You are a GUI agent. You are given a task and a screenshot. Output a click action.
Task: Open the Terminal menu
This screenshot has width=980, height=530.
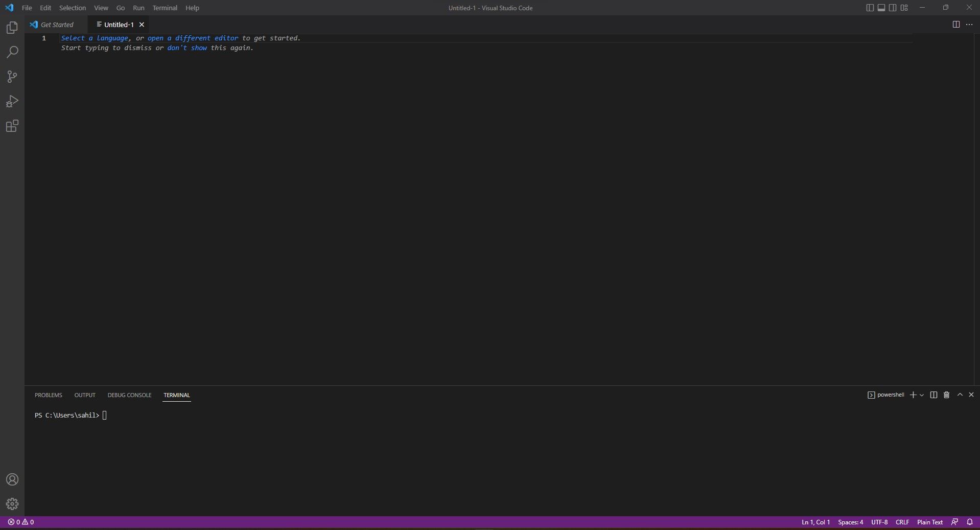[165, 8]
